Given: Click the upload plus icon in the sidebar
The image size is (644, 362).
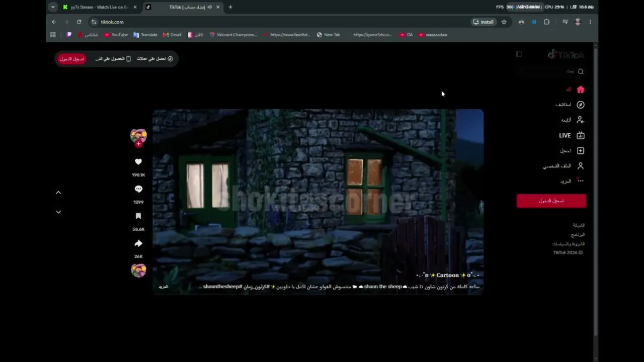Looking at the screenshot, I should tap(581, 151).
